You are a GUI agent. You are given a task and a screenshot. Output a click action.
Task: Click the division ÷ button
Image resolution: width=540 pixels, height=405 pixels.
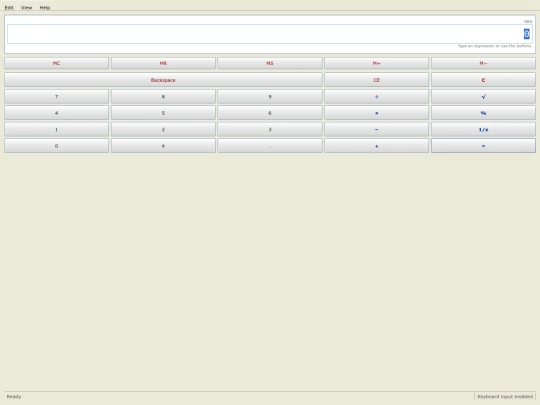pyautogui.click(x=376, y=97)
